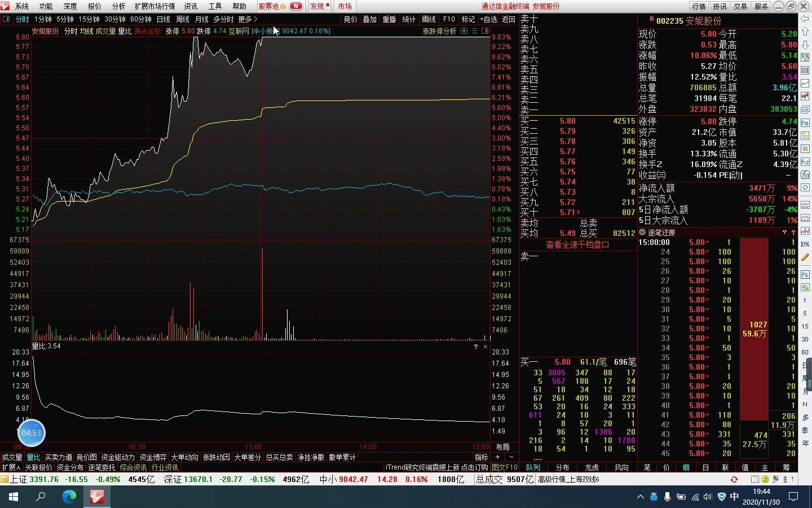Toggle the 标记 mark option
812x508 pixels.
(469, 19)
